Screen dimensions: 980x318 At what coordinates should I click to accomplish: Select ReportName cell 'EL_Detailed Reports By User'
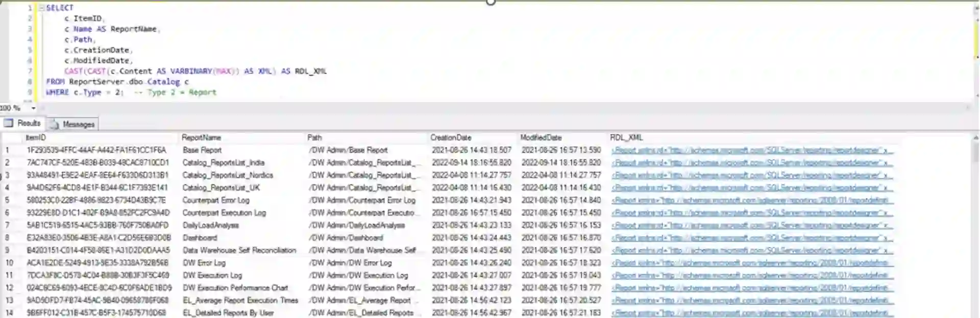(228, 313)
